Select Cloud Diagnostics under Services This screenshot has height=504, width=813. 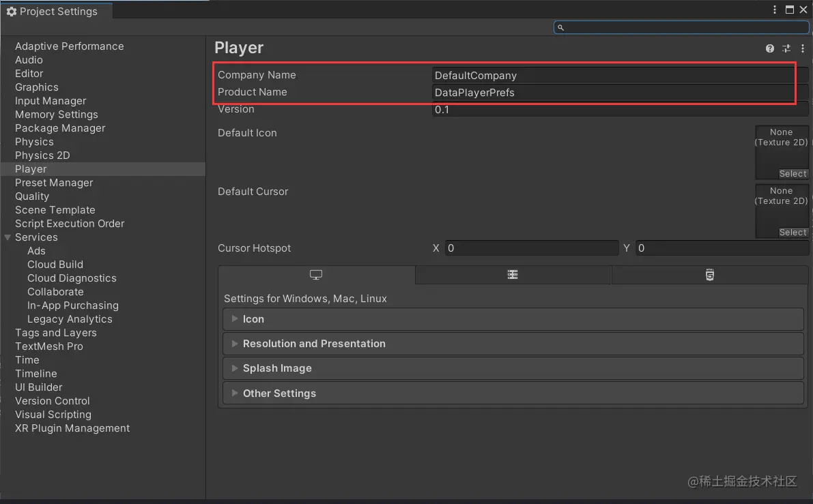pos(72,278)
